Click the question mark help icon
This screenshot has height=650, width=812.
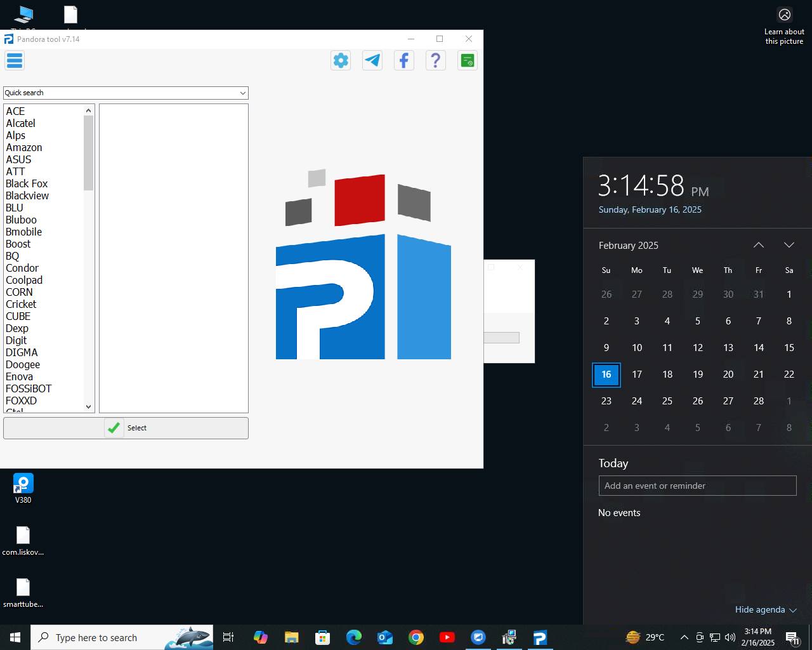coord(436,61)
